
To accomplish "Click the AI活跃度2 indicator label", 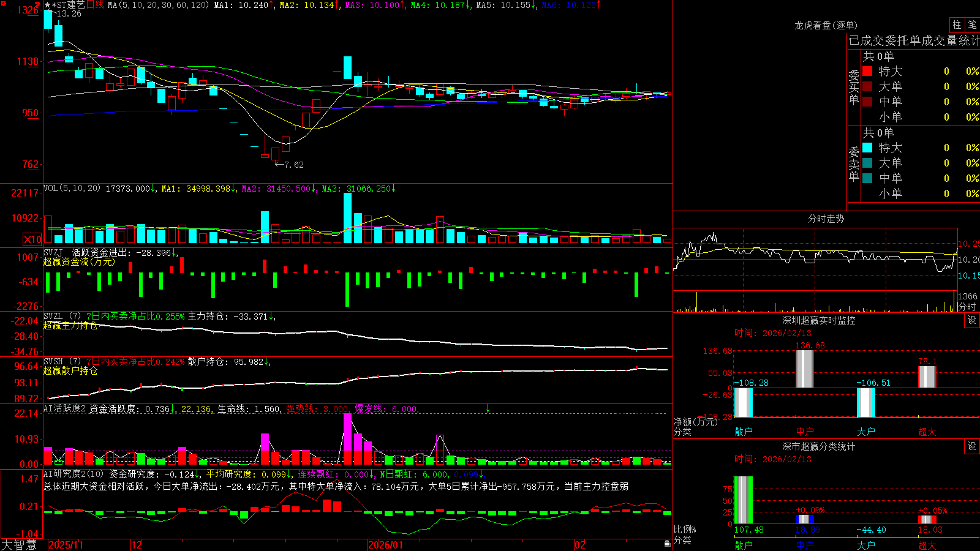I will [65, 408].
